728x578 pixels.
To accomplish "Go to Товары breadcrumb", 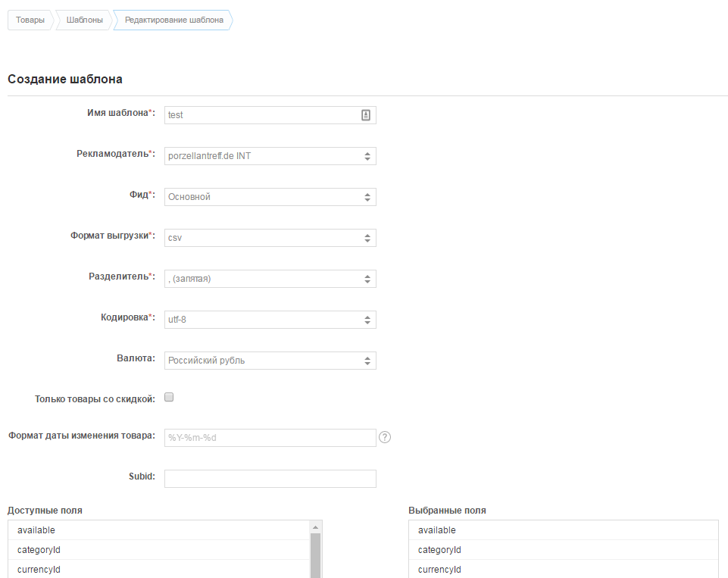I will click(x=30, y=20).
